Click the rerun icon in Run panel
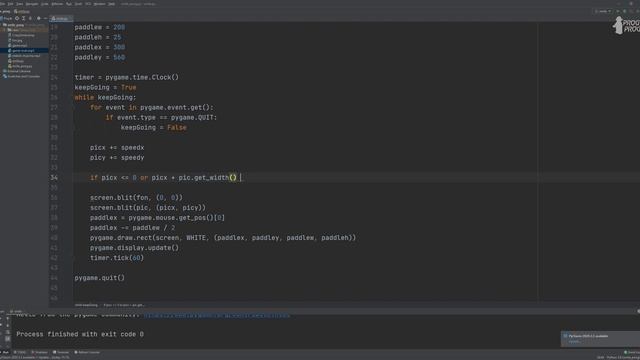Screen dimensions: 640x360 [x=1, y=318]
